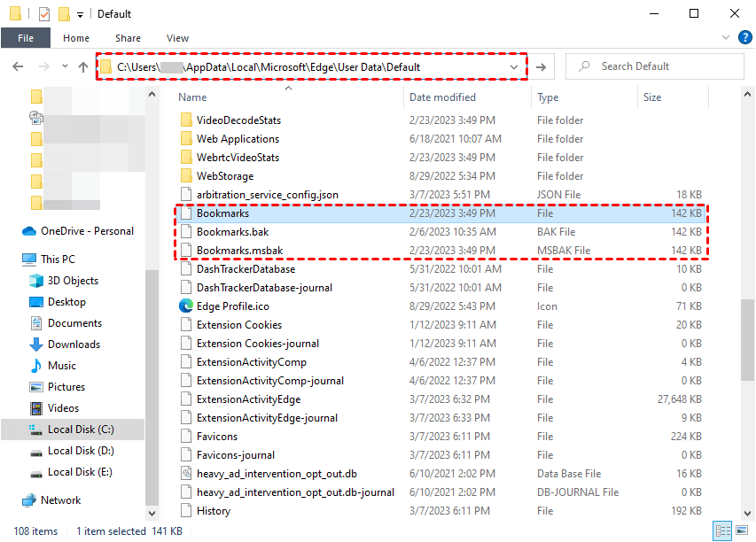Select the Extension Cookies-journal file
Screen dimensions: 756x542
pyautogui.click(x=441, y=344)
